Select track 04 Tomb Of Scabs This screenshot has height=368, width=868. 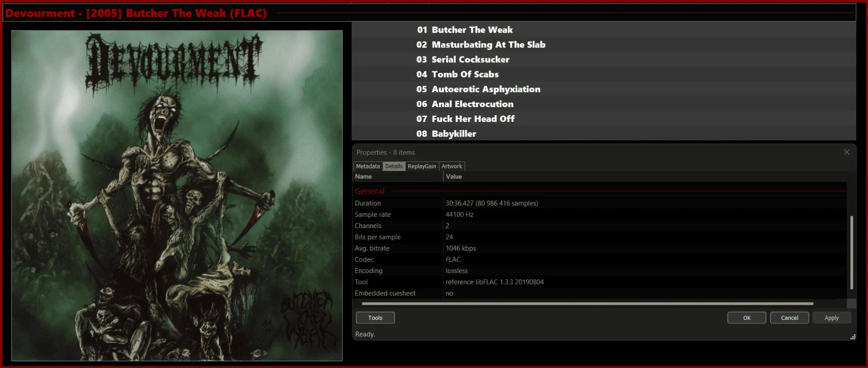click(x=604, y=75)
